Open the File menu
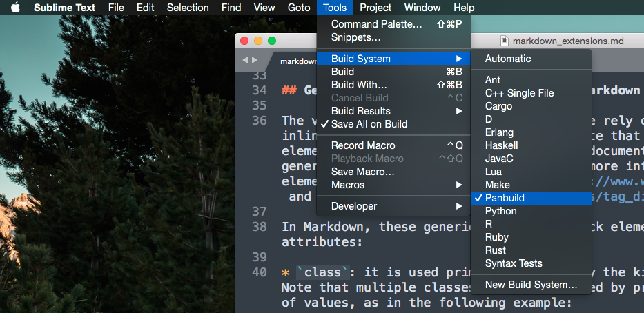The height and width of the screenshot is (313, 644). coord(116,8)
